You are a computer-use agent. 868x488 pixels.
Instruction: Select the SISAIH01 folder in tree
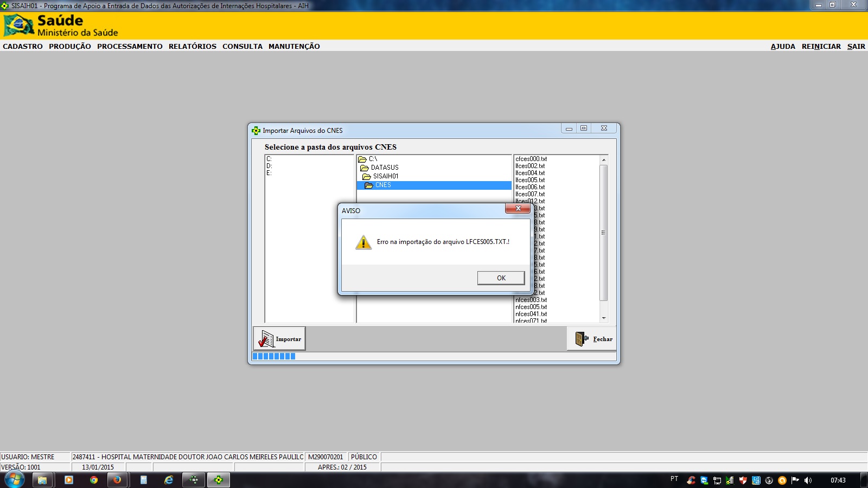tap(385, 176)
